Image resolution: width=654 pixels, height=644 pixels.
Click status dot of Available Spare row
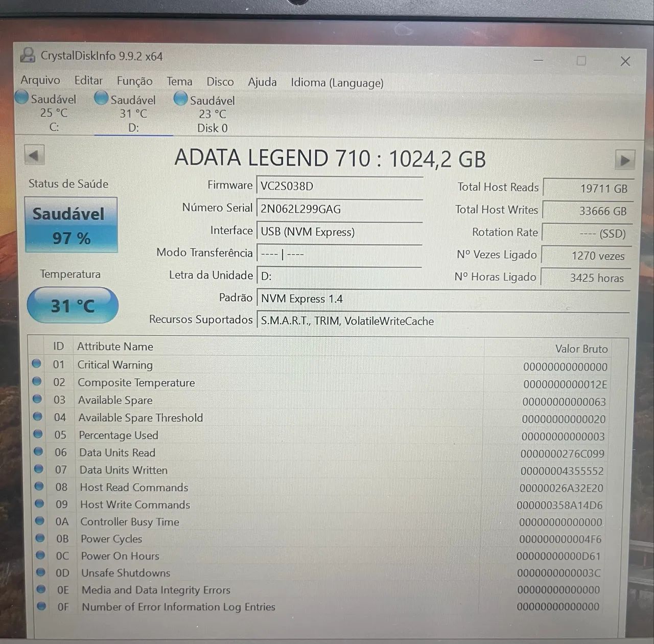point(37,399)
